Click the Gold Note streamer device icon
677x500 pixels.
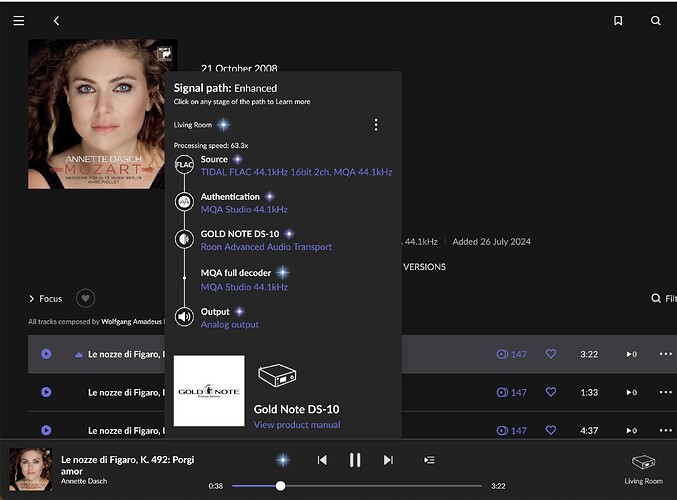[x=277, y=375]
